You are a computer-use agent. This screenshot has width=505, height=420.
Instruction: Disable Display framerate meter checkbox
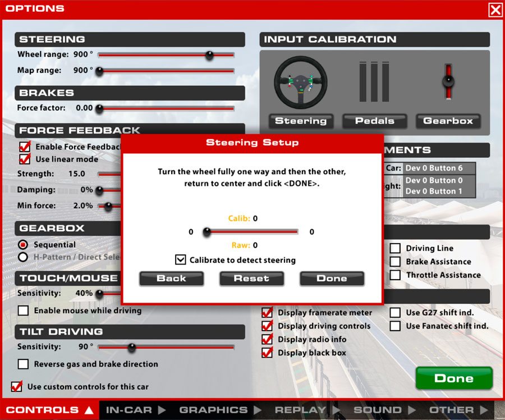(268, 312)
